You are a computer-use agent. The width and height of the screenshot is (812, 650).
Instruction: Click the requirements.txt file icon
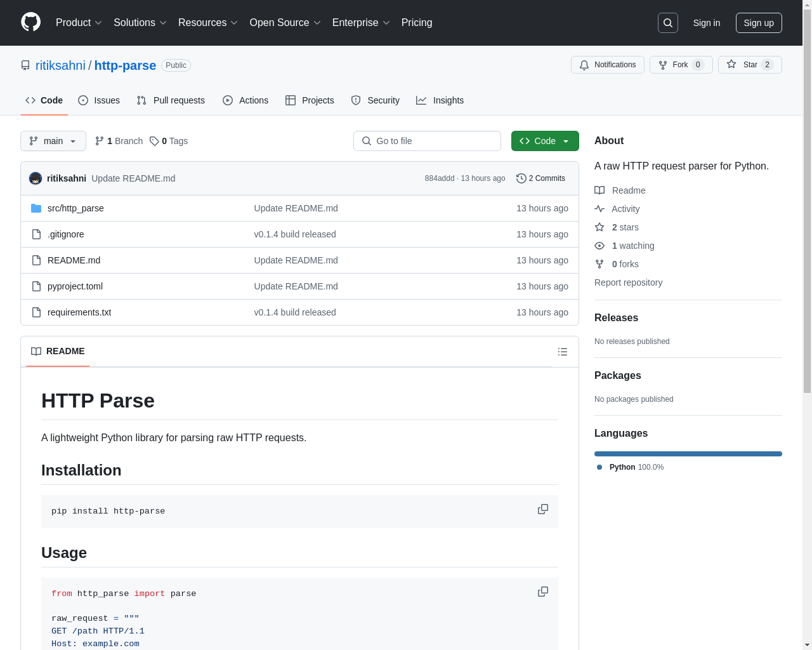point(36,312)
